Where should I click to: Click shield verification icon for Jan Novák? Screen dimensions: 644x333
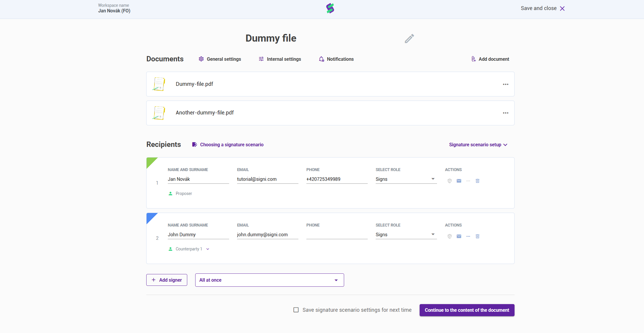tap(449, 181)
